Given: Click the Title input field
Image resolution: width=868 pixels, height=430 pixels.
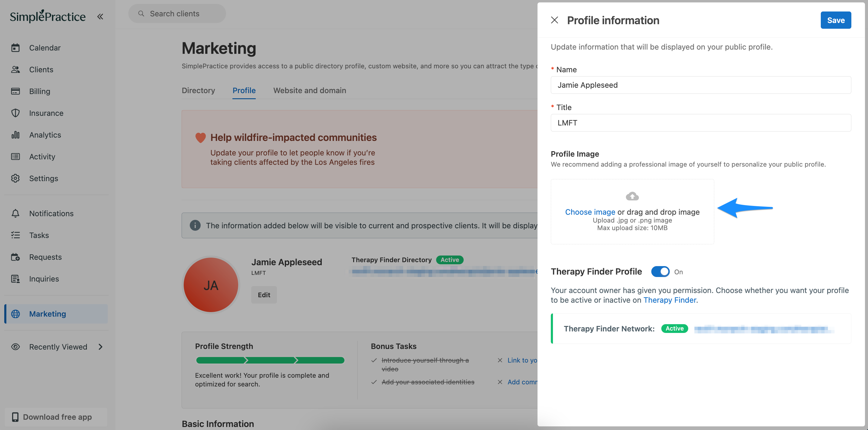Looking at the screenshot, I should [701, 122].
